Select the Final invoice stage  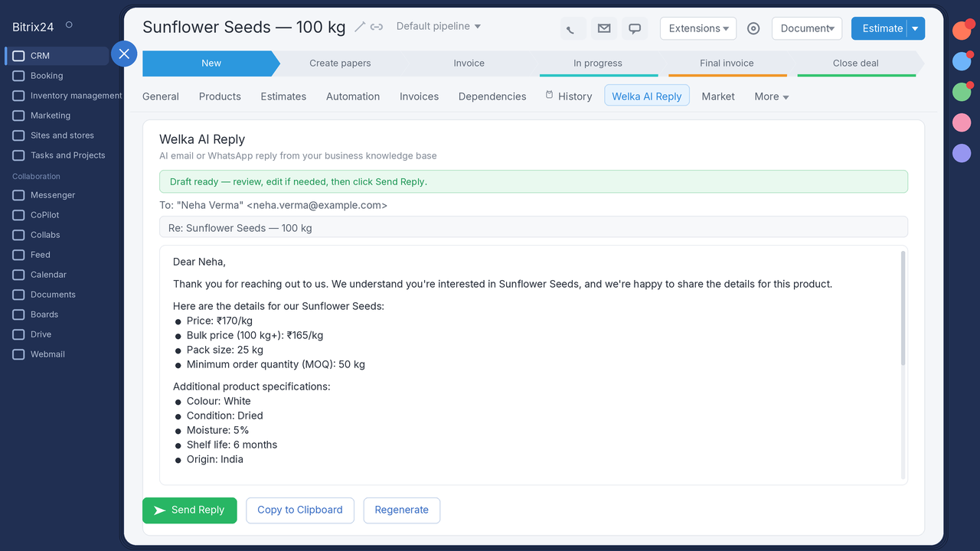coord(727,64)
